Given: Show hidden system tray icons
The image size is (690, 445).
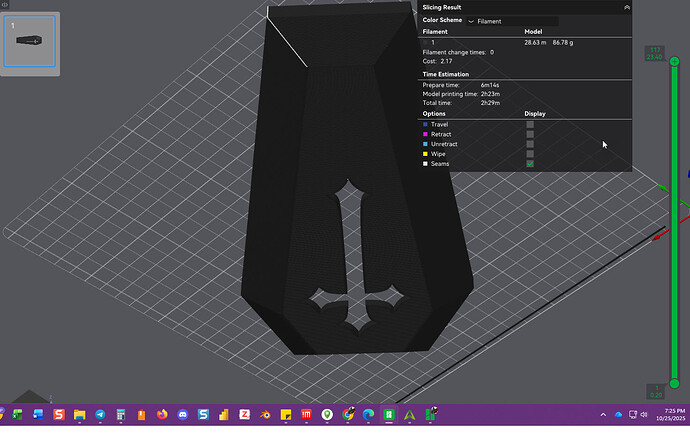Looking at the screenshot, I should pyautogui.click(x=603, y=415).
